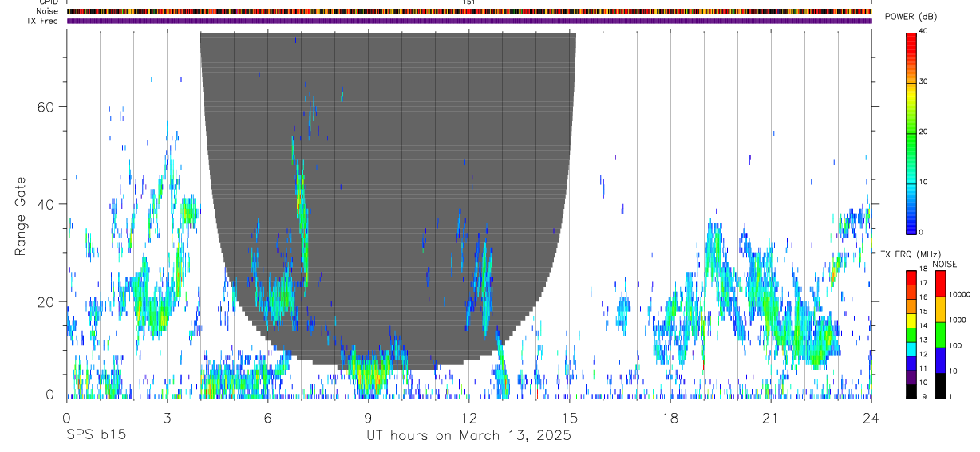
Task: Click the x-axis tick label '6'
Action: point(267,418)
